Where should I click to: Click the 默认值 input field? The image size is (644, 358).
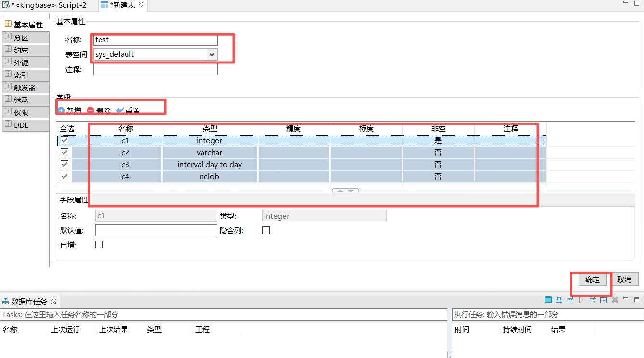156,231
